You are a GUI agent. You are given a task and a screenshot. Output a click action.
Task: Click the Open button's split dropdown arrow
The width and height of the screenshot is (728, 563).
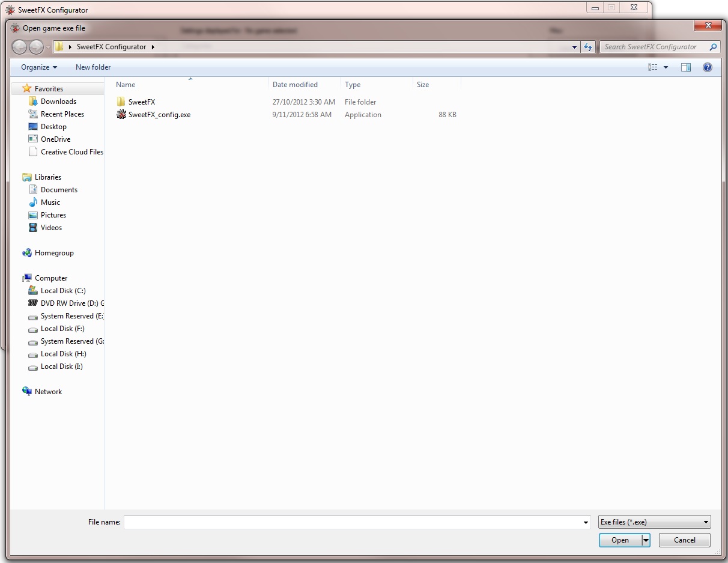pos(646,540)
